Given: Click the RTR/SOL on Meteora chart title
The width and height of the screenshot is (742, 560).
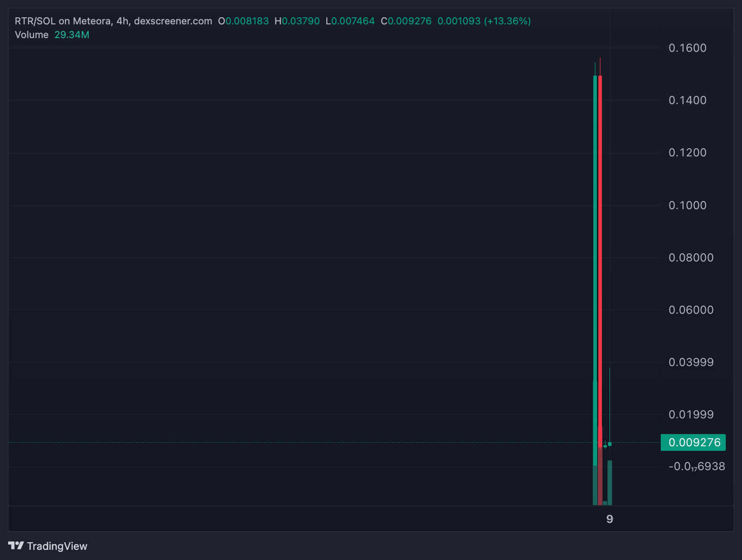Looking at the screenshot, I should click(x=113, y=21).
